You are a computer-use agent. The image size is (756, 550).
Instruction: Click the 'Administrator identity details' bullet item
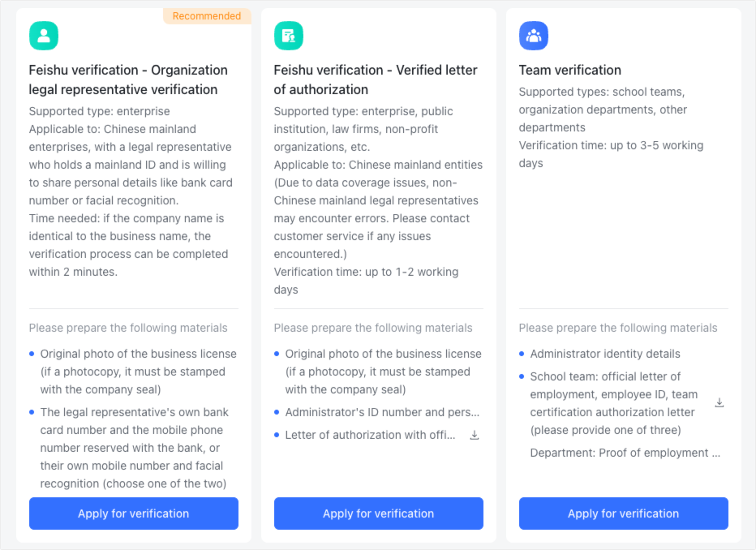pos(605,354)
